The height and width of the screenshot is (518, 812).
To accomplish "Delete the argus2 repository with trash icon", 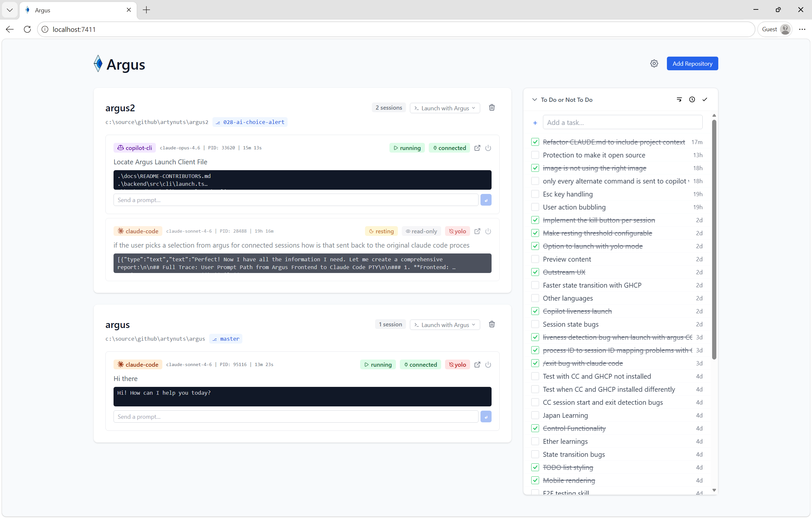I will [x=492, y=107].
